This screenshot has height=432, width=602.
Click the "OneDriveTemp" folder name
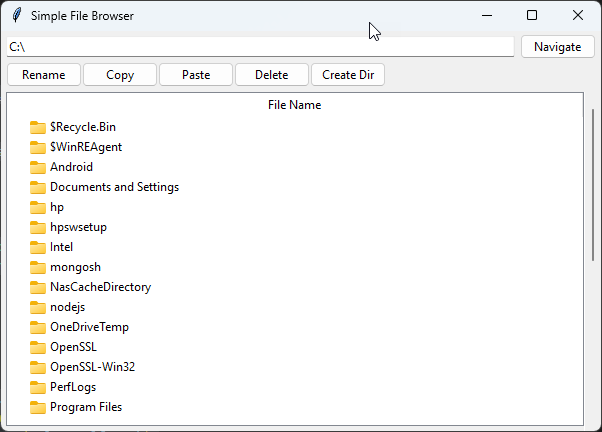89,327
